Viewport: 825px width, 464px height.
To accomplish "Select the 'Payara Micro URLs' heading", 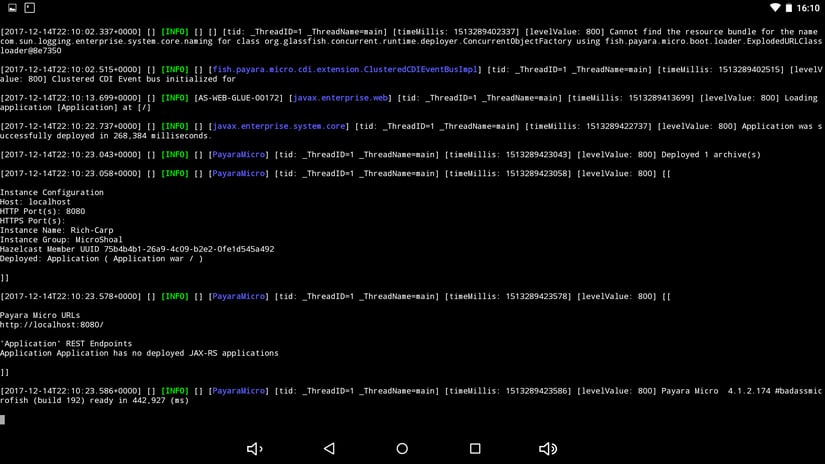I will pos(40,315).
